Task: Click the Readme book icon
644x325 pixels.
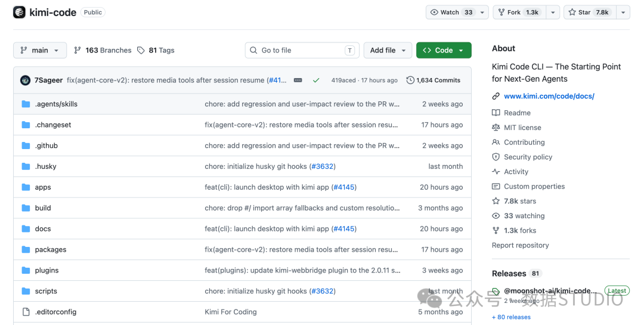Action: click(x=496, y=113)
